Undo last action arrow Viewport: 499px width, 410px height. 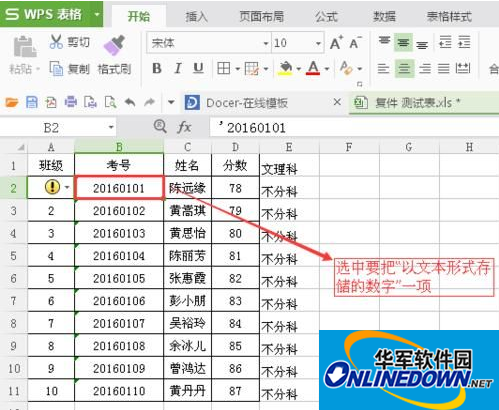[x=130, y=102]
